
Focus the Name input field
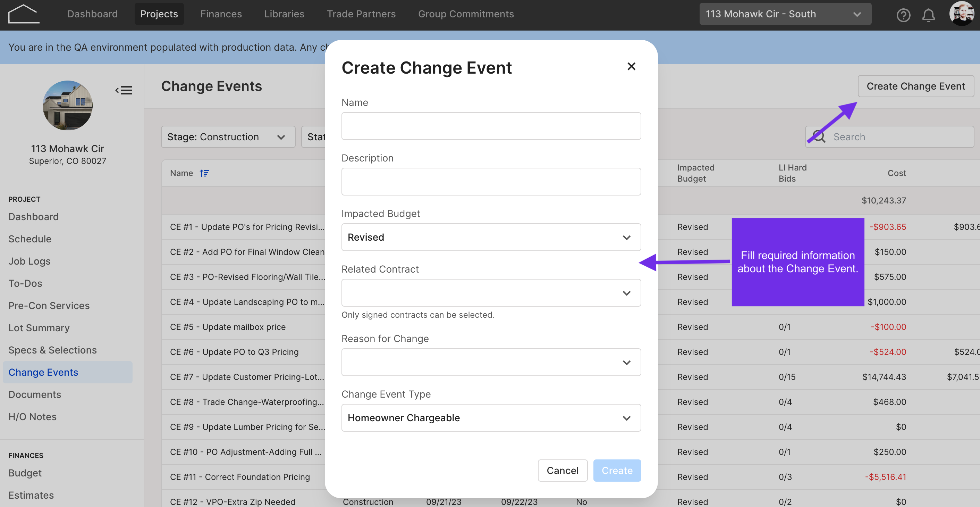[x=491, y=126]
